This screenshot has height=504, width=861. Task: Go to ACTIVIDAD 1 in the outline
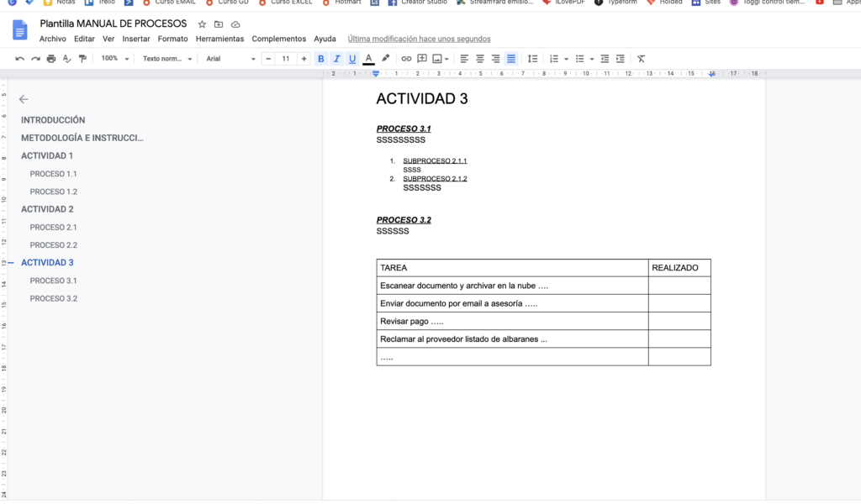click(x=47, y=155)
